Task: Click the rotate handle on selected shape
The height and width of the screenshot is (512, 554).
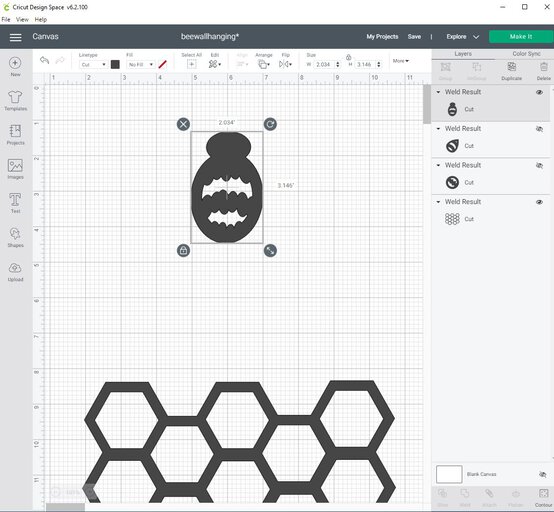Action: click(x=270, y=124)
